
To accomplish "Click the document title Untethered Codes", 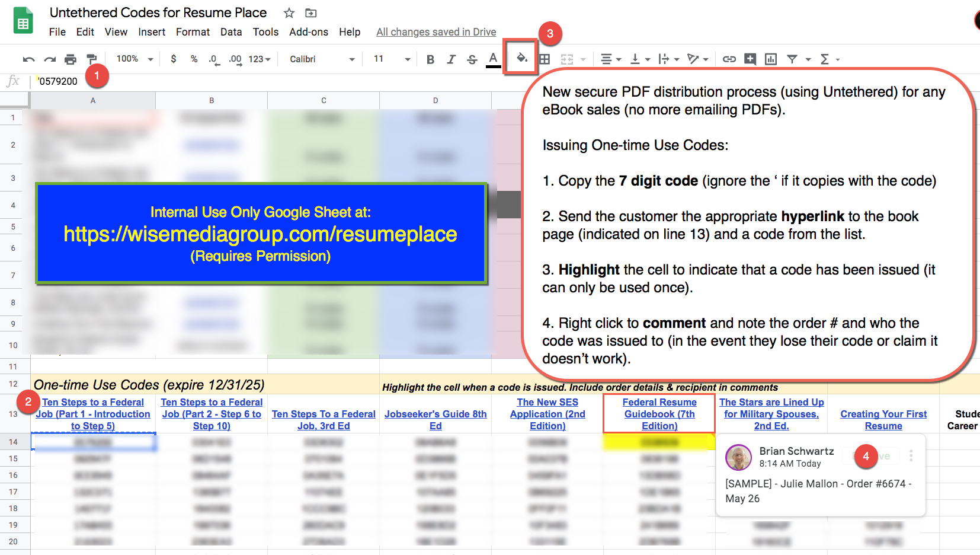I will point(158,12).
